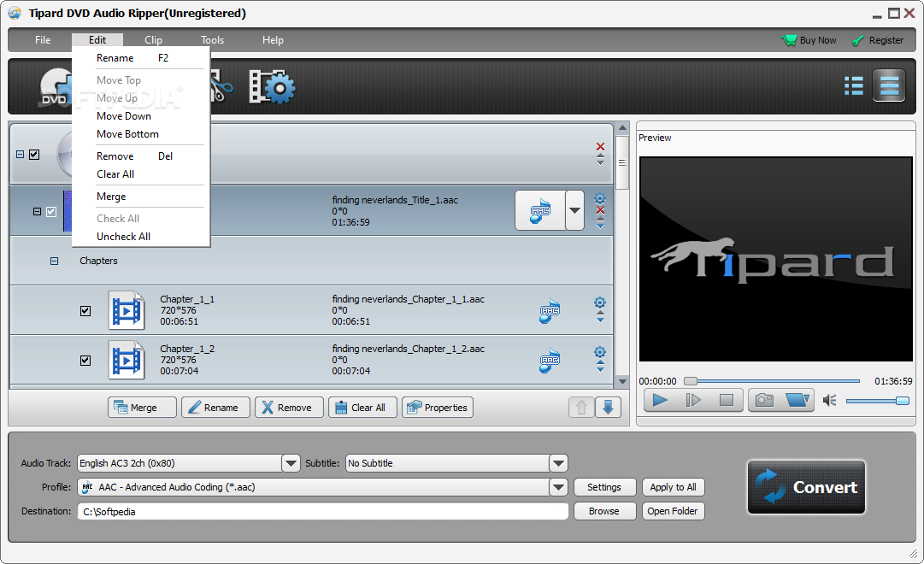This screenshot has width=924, height=564.
Task: Click the Merge toolbar button
Action: tap(142, 408)
